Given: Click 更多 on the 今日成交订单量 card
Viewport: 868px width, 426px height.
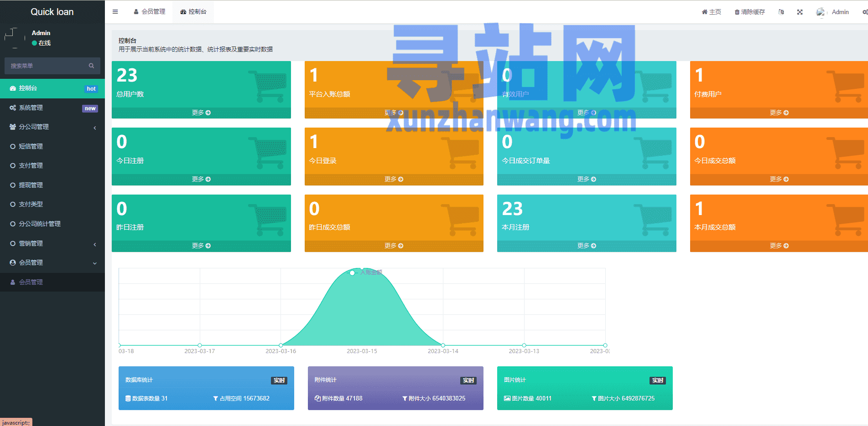Looking at the screenshot, I should (x=587, y=179).
